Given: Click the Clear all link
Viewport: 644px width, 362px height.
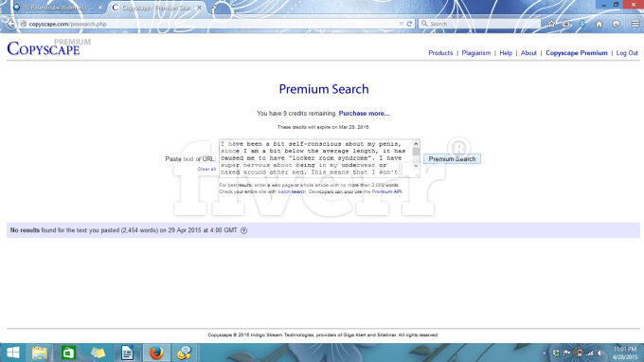Looking at the screenshot, I should (206, 169).
